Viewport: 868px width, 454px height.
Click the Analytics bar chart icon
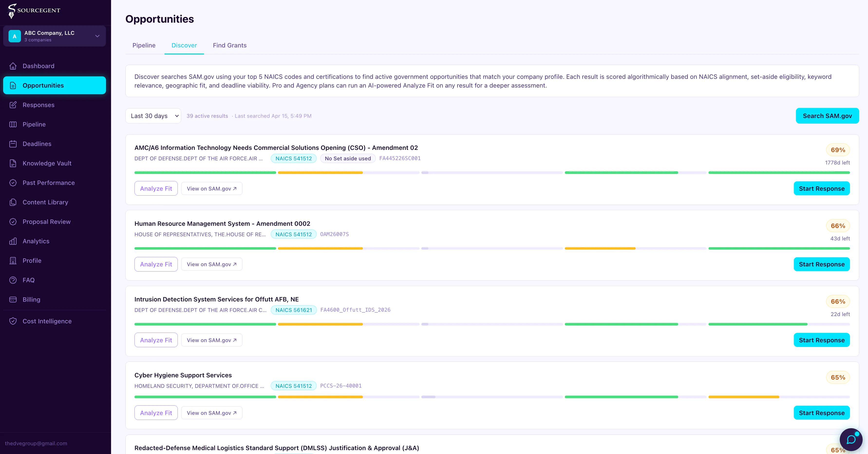pyautogui.click(x=13, y=241)
